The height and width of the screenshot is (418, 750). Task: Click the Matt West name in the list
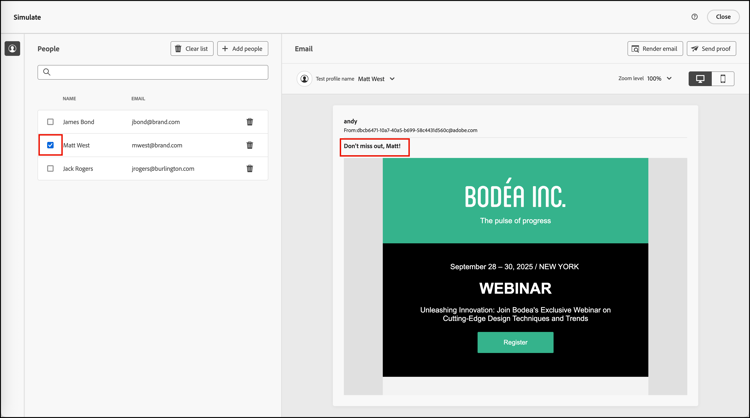77,145
